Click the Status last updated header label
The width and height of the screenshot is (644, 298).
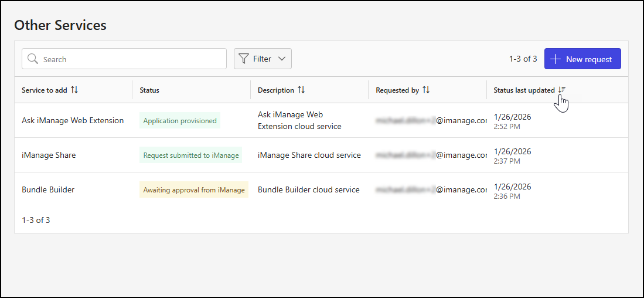(x=524, y=90)
